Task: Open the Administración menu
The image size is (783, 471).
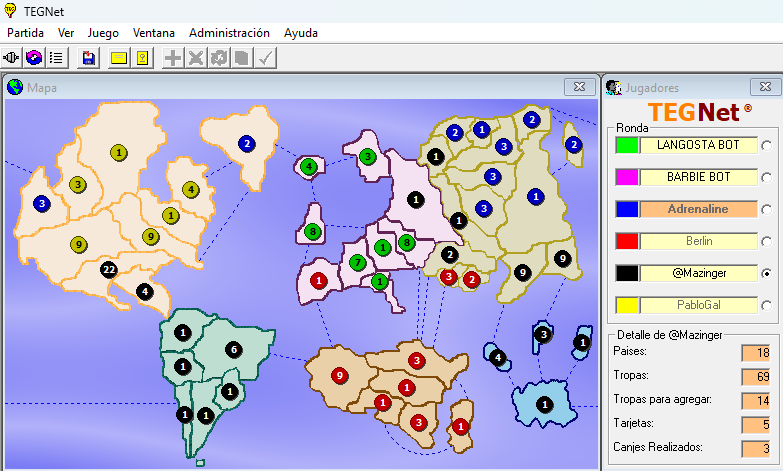Action: click(x=229, y=32)
